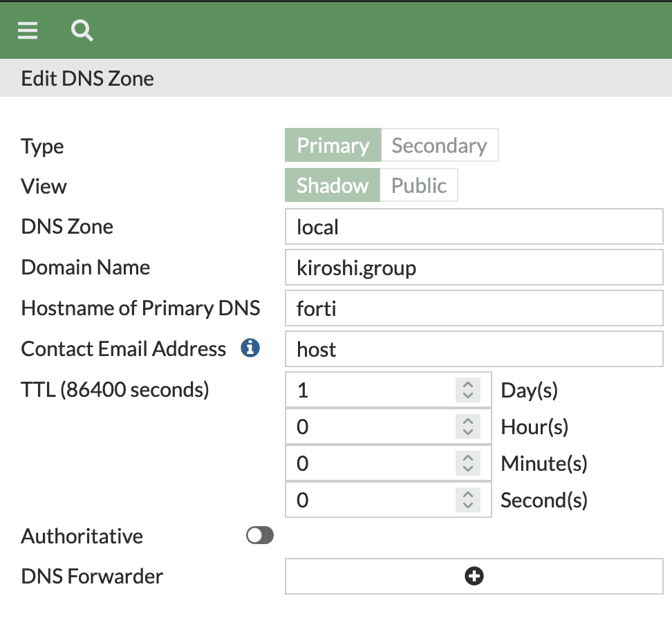The image size is (672, 625).
Task: Click the Domain Name label
Action: 86,267
